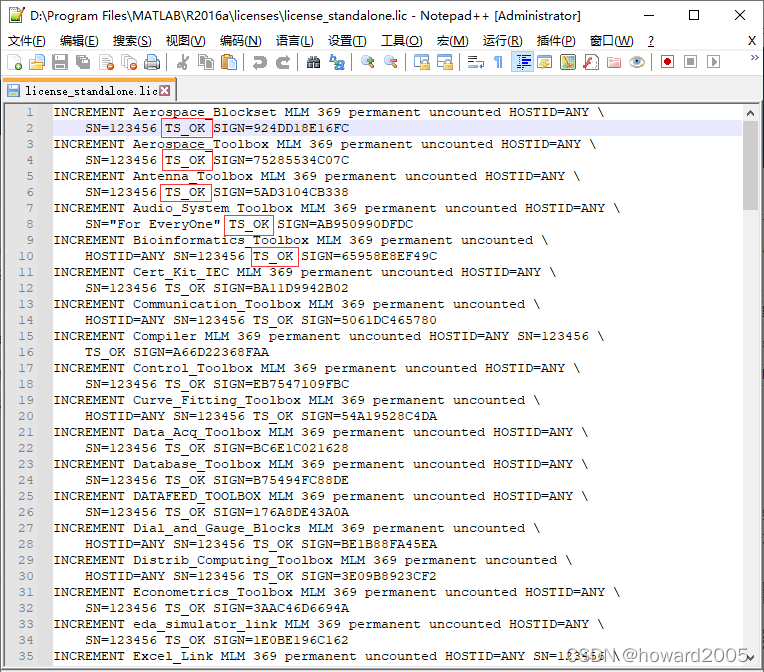Screen dimensions: 764x672
Task: Open the Replace dialog icon
Action: coord(337,62)
